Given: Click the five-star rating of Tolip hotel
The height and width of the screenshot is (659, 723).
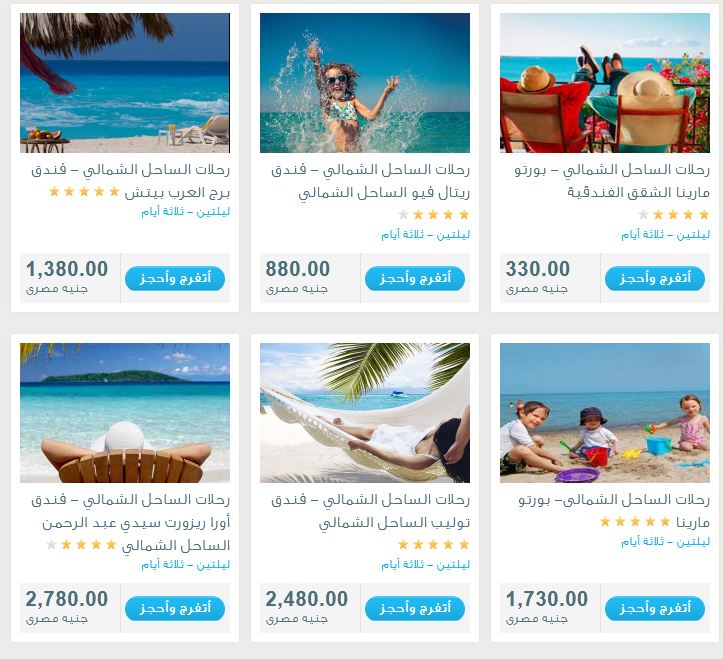Looking at the screenshot, I should point(433,545).
